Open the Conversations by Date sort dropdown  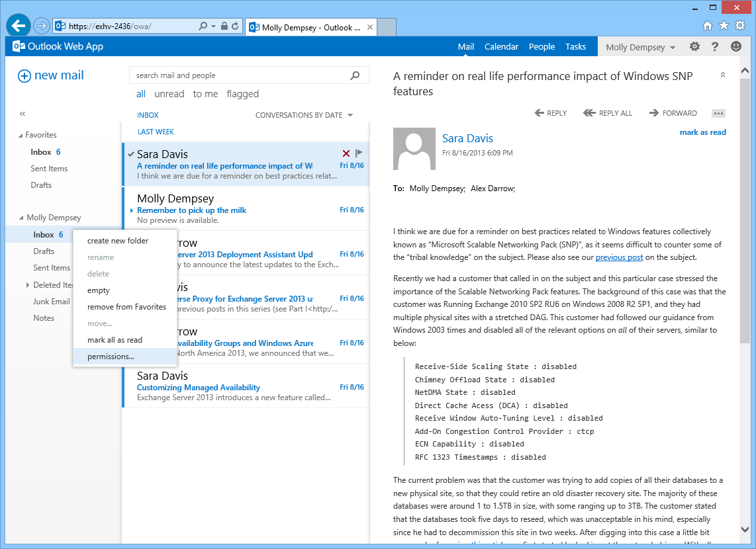click(304, 114)
